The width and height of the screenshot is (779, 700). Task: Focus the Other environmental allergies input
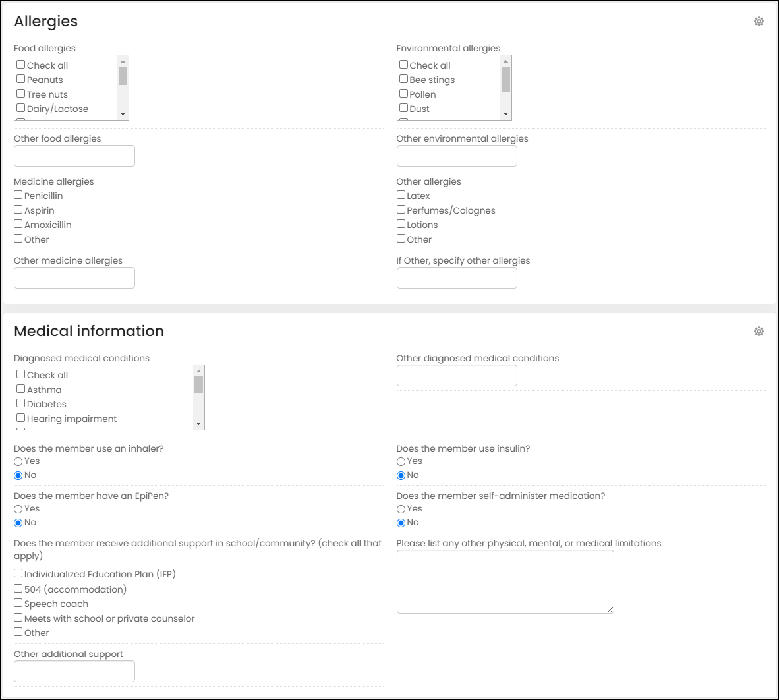pos(457,156)
